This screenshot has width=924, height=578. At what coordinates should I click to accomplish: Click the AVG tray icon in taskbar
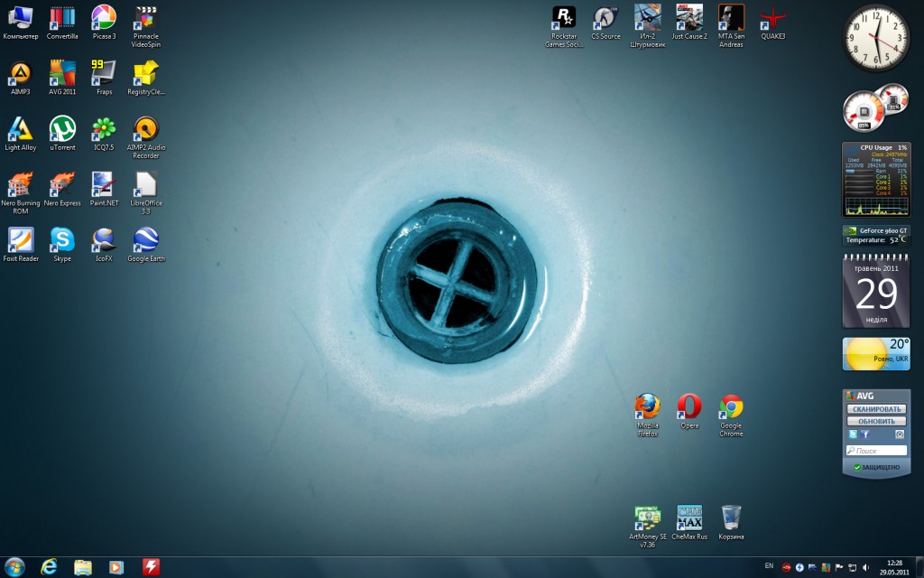[x=827, y=567]
